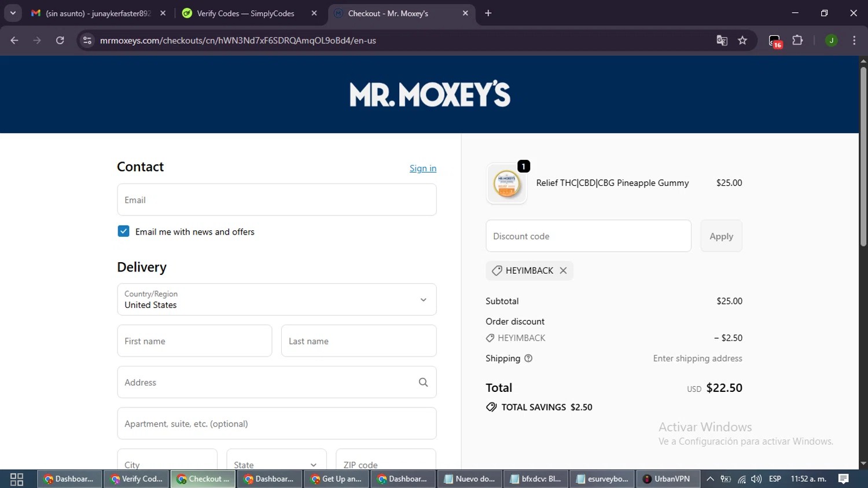Open the Chrome profile avatar J
This screenshot has height=488, width=868.
[831, 41]
